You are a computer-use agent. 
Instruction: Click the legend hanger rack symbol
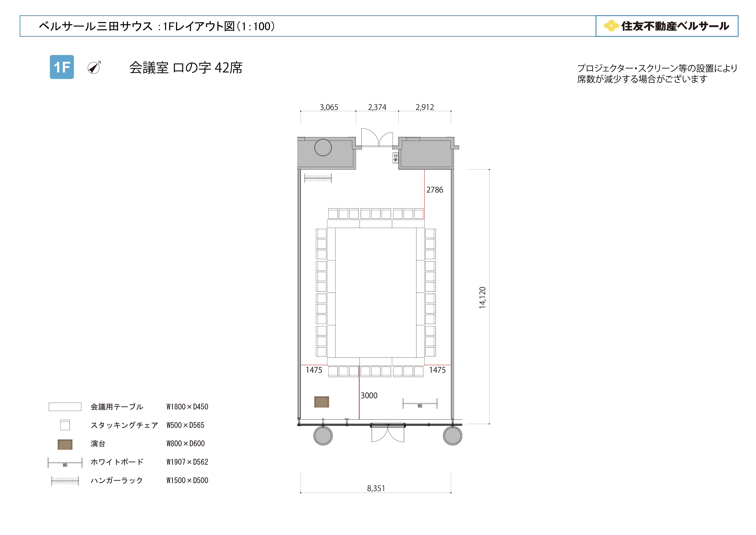65,481
